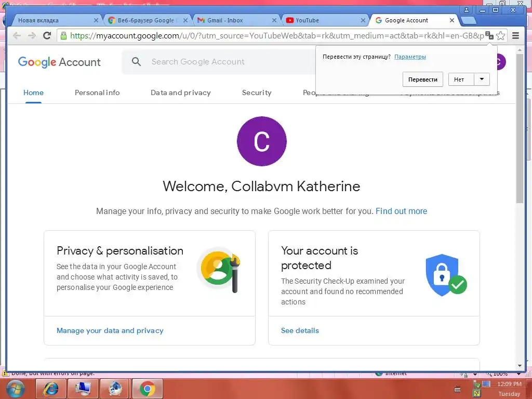
Task: Click the browser forward arrow
Action: click(x=32, y=36)
